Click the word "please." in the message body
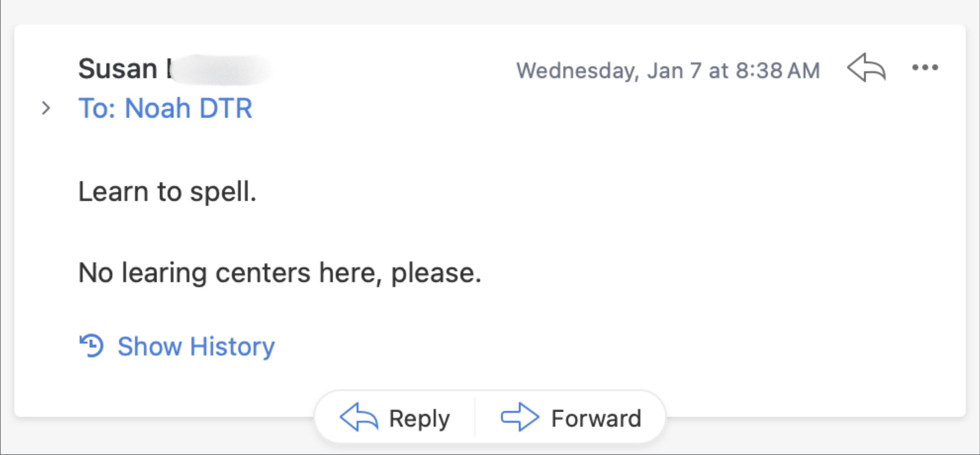 (x=436, y=273)
